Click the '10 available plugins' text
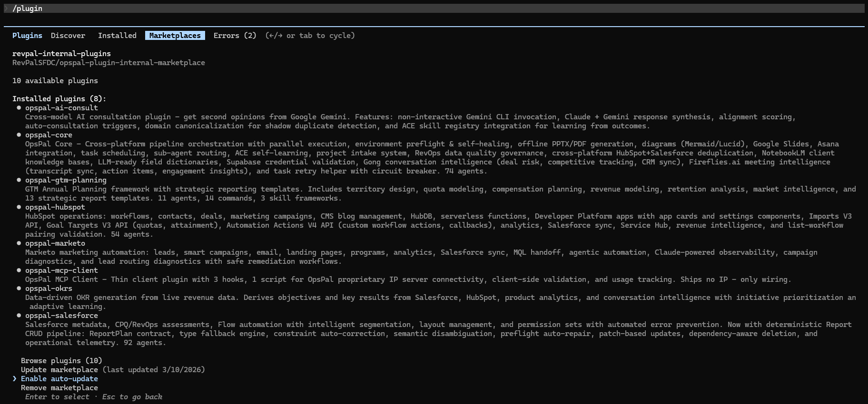This screenshot has height=404, width=868. pyautogui.click(x=55, y=81)
